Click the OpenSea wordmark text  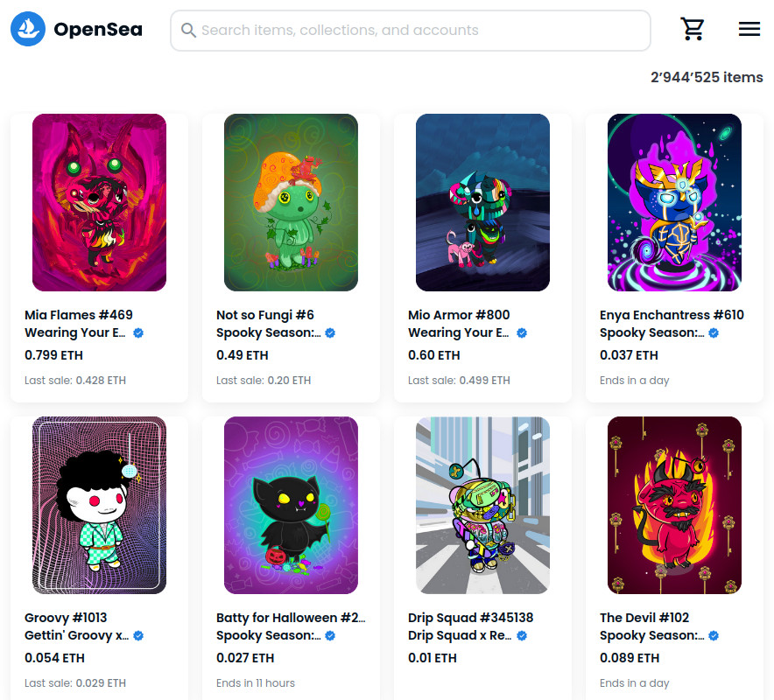click(98, 30)
